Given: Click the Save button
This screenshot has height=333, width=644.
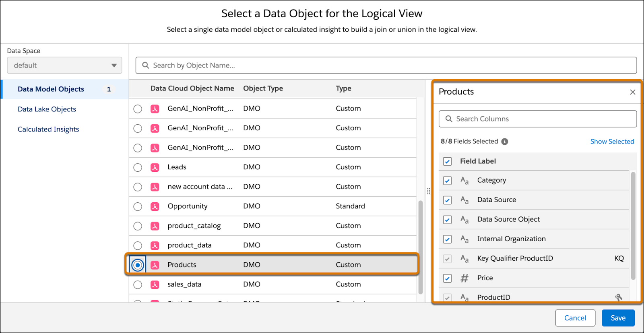Looking at the screenshot, I should point(618,318).
